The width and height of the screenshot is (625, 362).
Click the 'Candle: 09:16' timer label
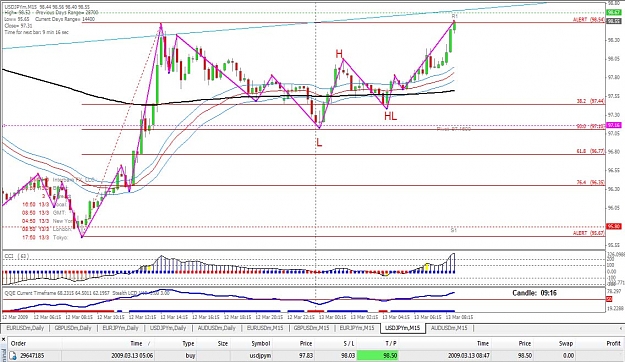[534, 293]
